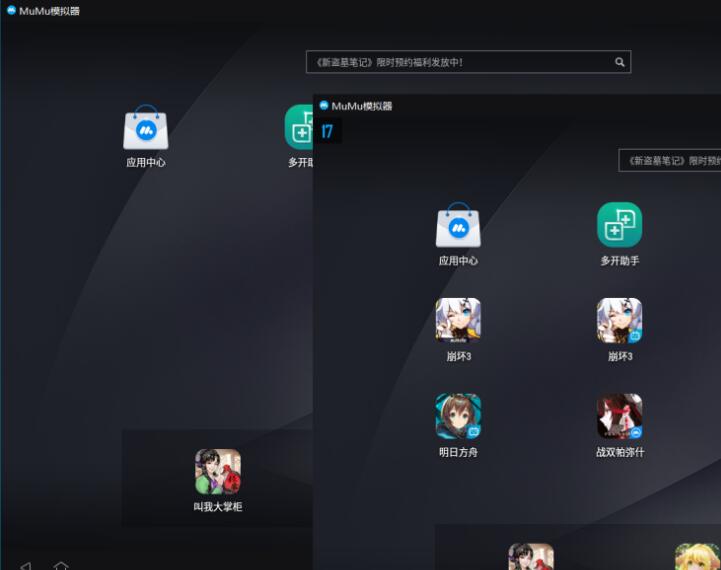
Task: Launch 叫我大掌柜 in the back MuMu window
Action: (x=218, y=472)
